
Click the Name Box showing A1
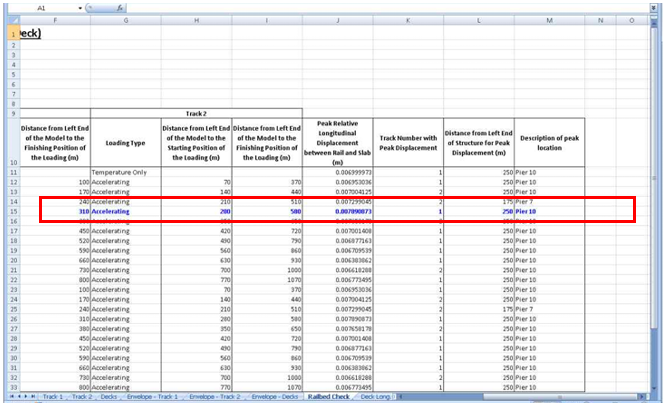click(x=40, y=7)
